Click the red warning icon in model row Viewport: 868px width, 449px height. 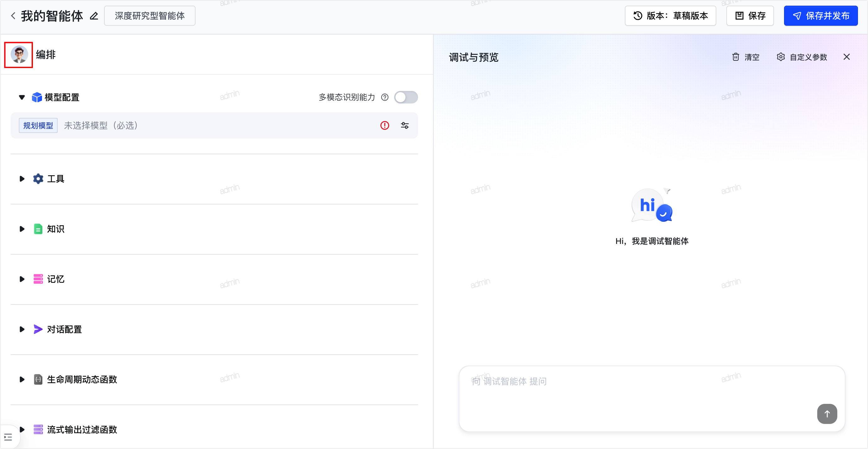[384, 125]
